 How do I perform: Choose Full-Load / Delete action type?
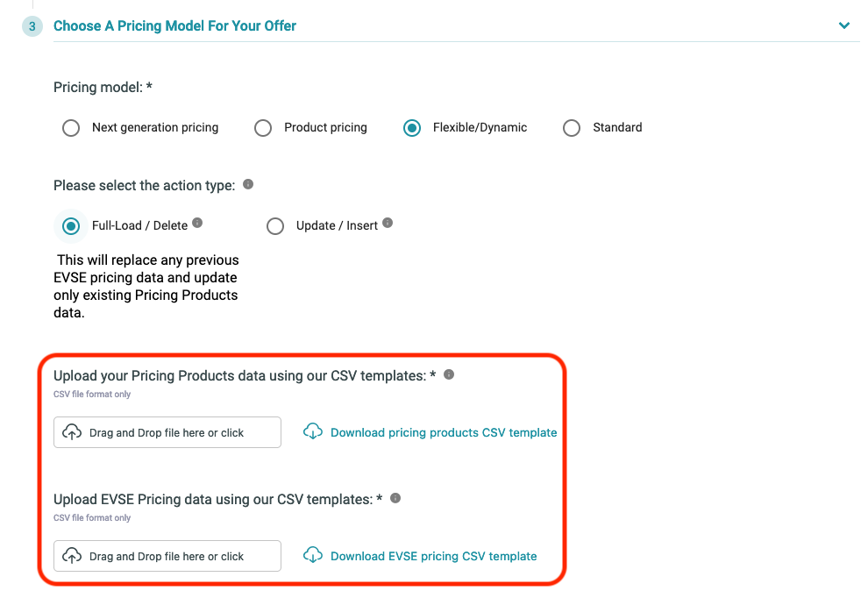tap(71, 226)
